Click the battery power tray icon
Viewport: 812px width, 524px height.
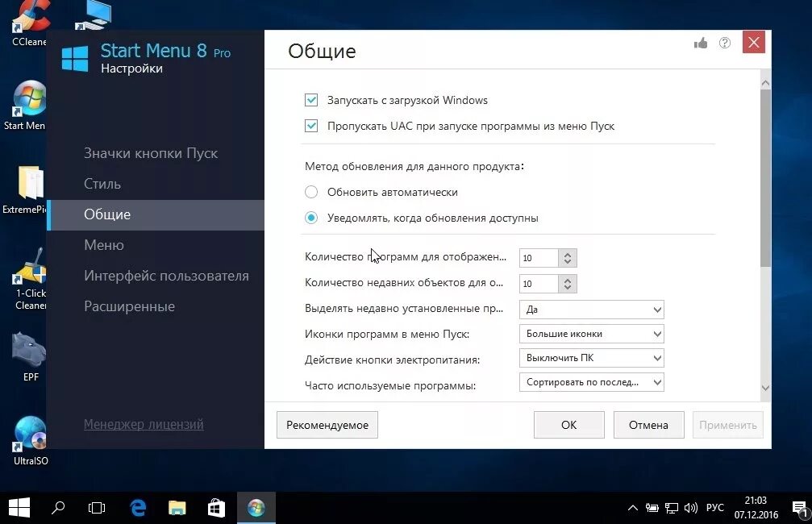(652, 508)
